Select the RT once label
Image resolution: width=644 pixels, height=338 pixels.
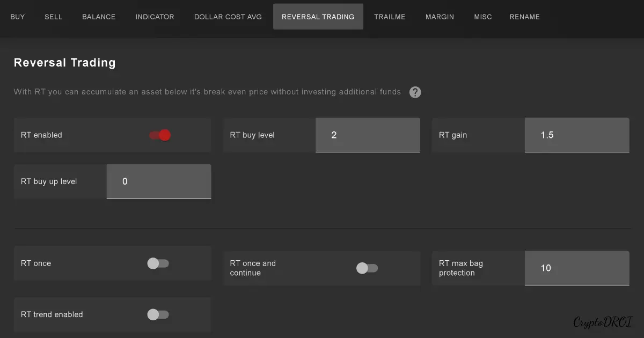(x=36, y=263)
